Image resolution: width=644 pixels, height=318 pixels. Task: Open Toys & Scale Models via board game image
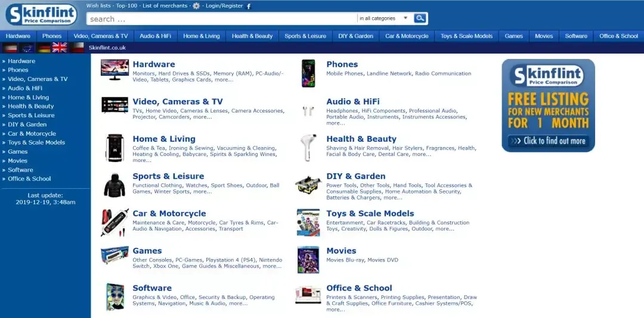pyautogui.click(x=308, y=222)
